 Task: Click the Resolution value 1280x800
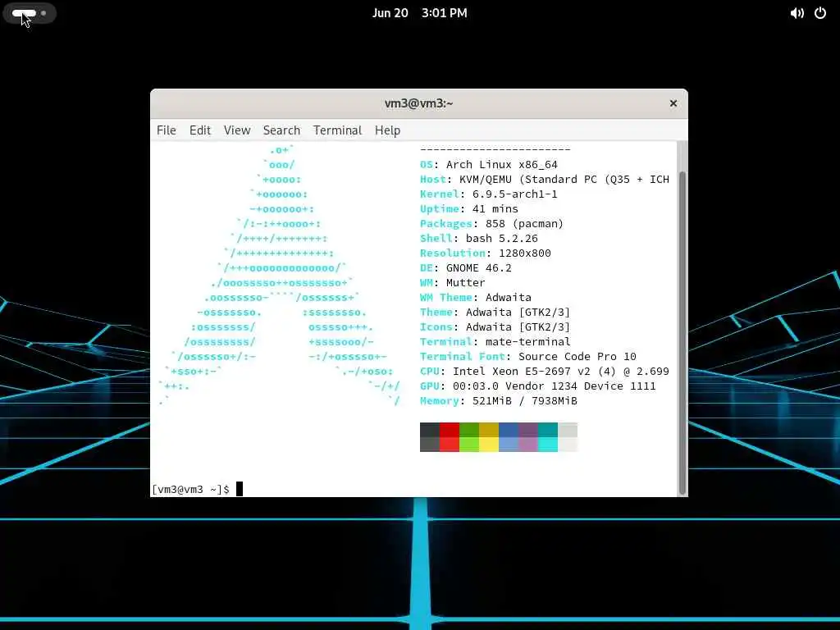tap(524, 253)
